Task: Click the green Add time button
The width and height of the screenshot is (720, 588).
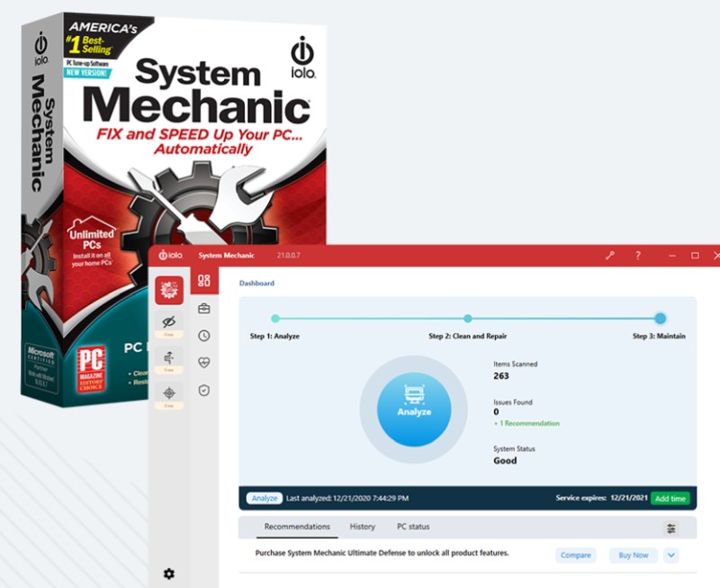Action: (670, 499)
